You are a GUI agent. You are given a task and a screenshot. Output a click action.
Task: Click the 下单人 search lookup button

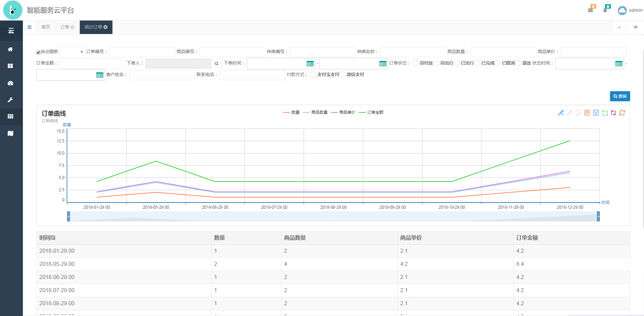[x=216, y=64]
